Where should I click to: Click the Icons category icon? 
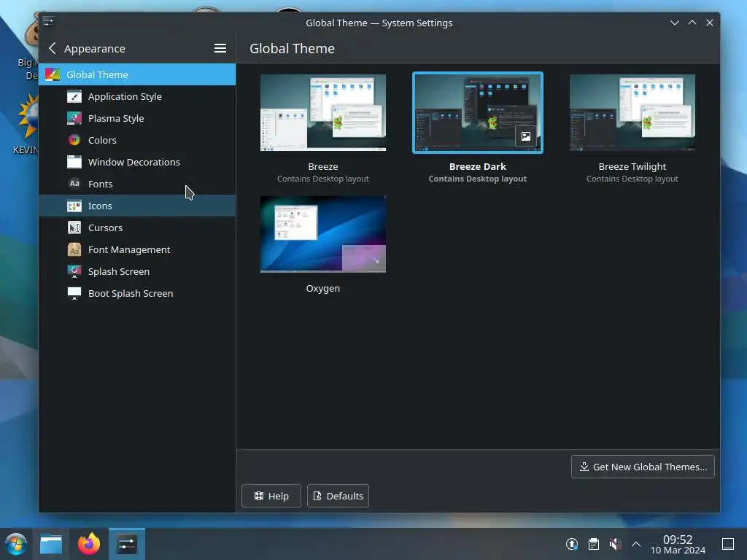pyautogui.click(x=74, y=206)
